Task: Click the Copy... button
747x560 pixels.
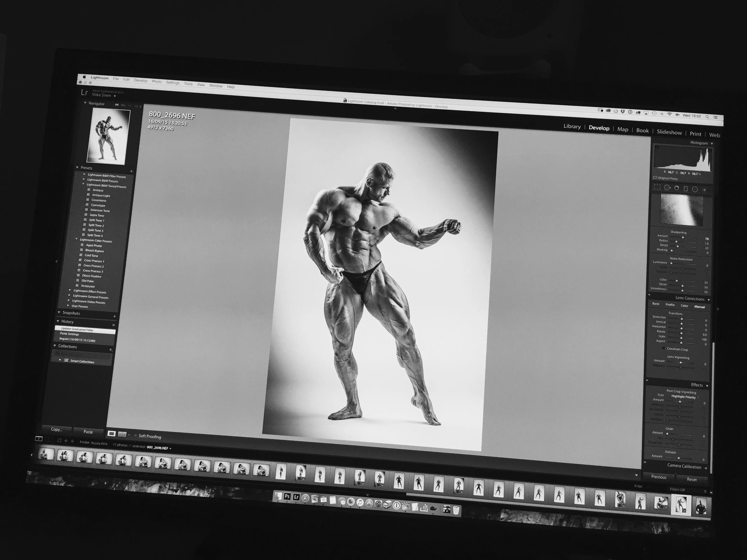Action: (x=56, y=429)
